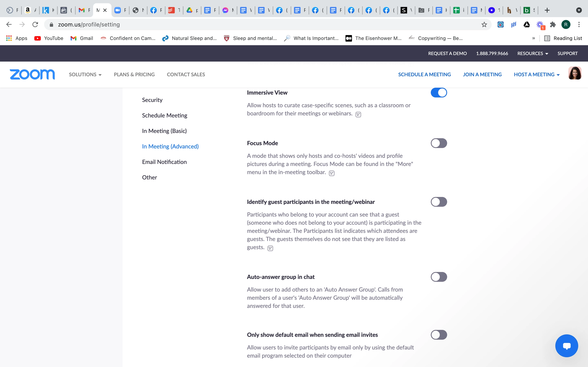Go to the In Meeting (Basic) section
This screenshot has height=367, width=588.
pyautogui.click(x=164, y=131)
